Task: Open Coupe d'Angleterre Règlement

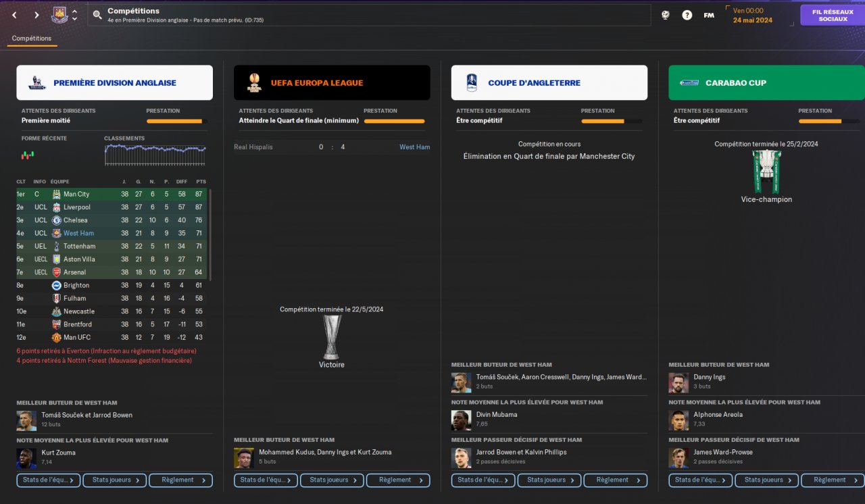Action: [x=616, y=480]
